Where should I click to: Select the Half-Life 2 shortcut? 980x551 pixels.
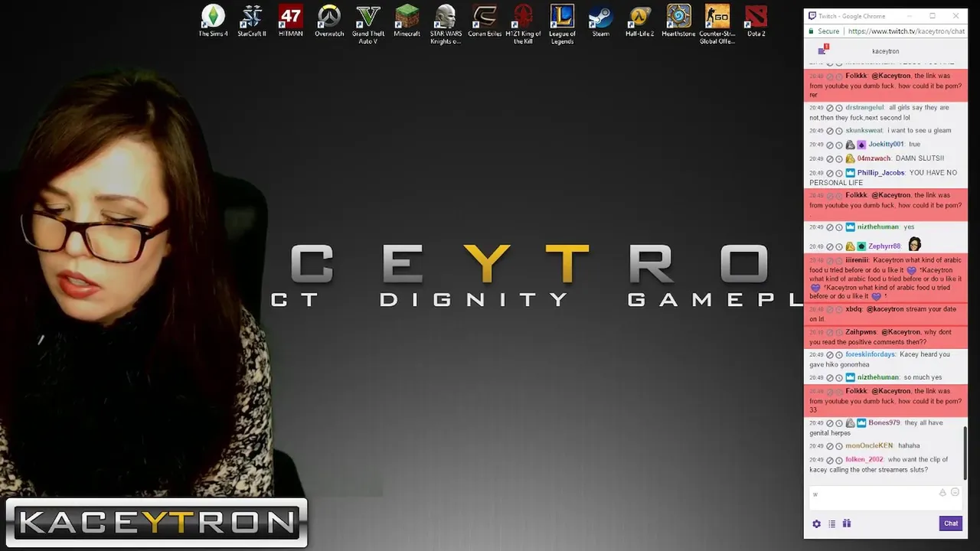click(x=639, y=21)
